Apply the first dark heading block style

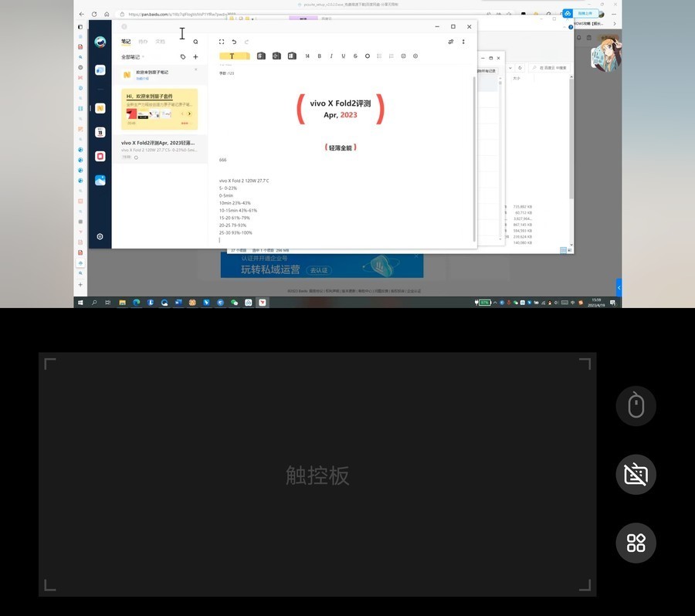pyautogui.click(x=261, y=56)
